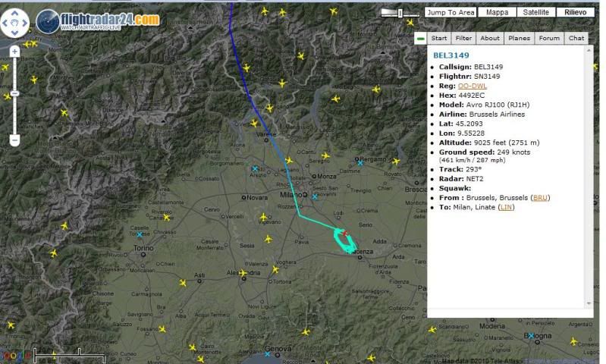606x364 pixels.
Task: Click the flightradar24.com logo
Action: point(98,21)
